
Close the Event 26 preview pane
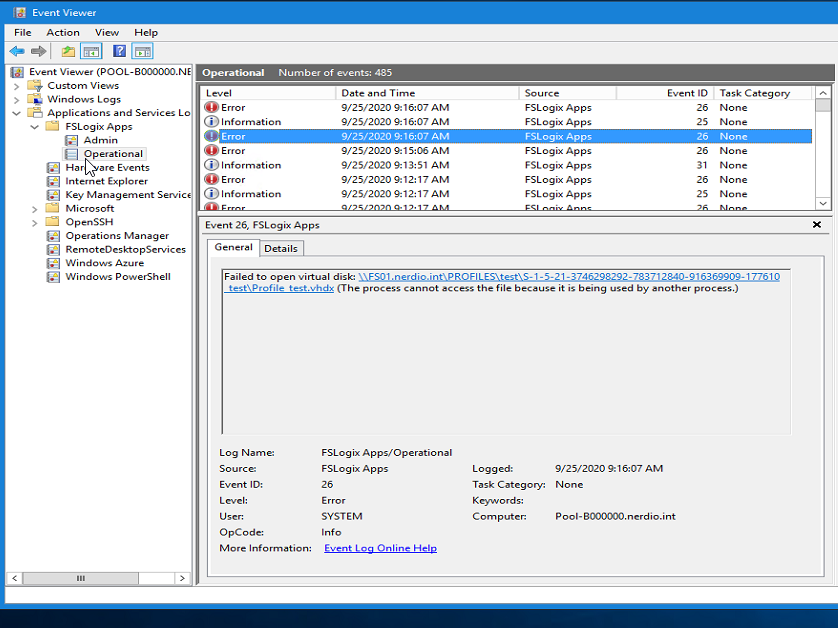click(x=817, y=225)
